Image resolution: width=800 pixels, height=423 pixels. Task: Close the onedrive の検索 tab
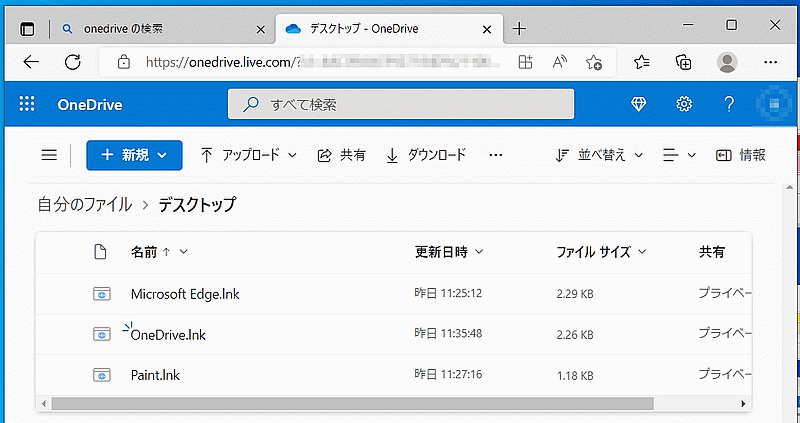[260, 30]
